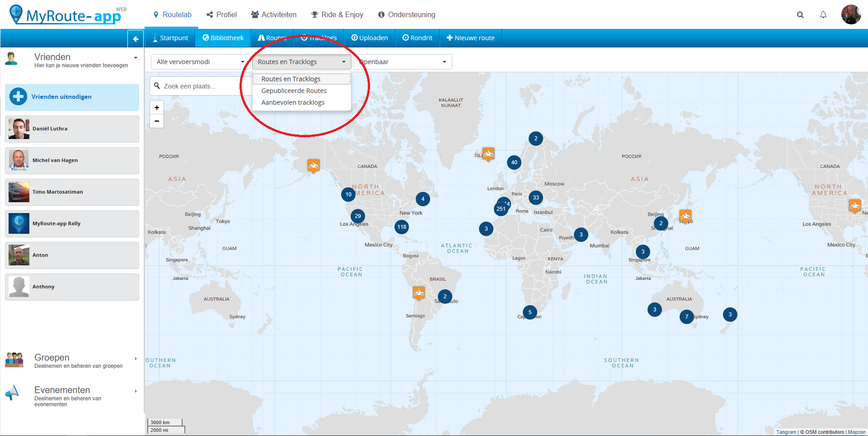Open Ondersteuning menu
868x436 pixels.
[x=407, y=14]
